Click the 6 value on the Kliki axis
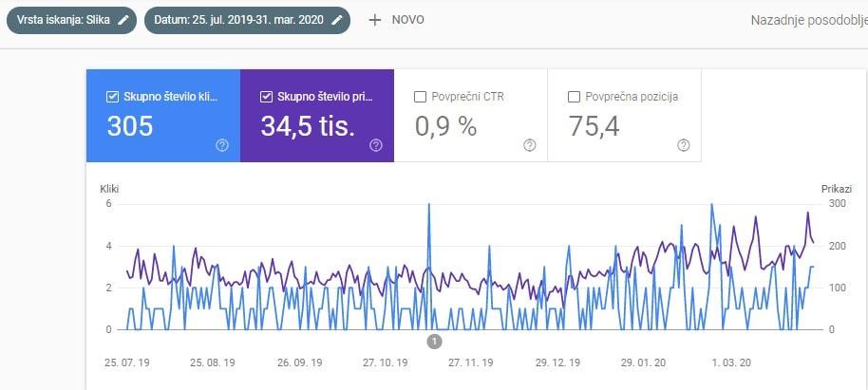The width and height of the screenshot is (868, 390). pyautogui.click(x=108, y=204)
